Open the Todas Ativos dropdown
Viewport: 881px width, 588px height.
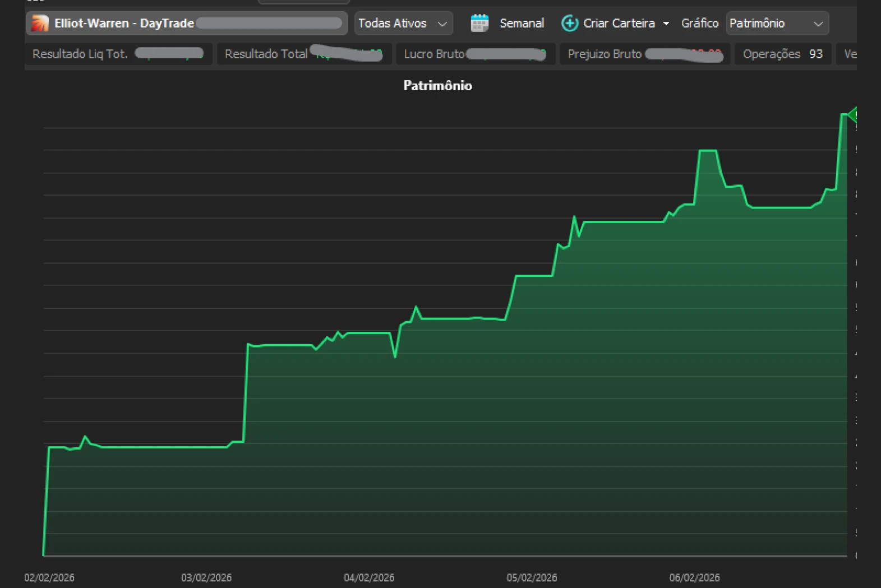403,24
